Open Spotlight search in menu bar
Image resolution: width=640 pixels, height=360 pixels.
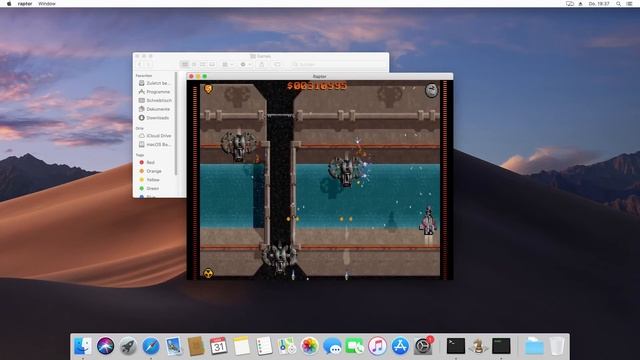(x=618, y=4)
